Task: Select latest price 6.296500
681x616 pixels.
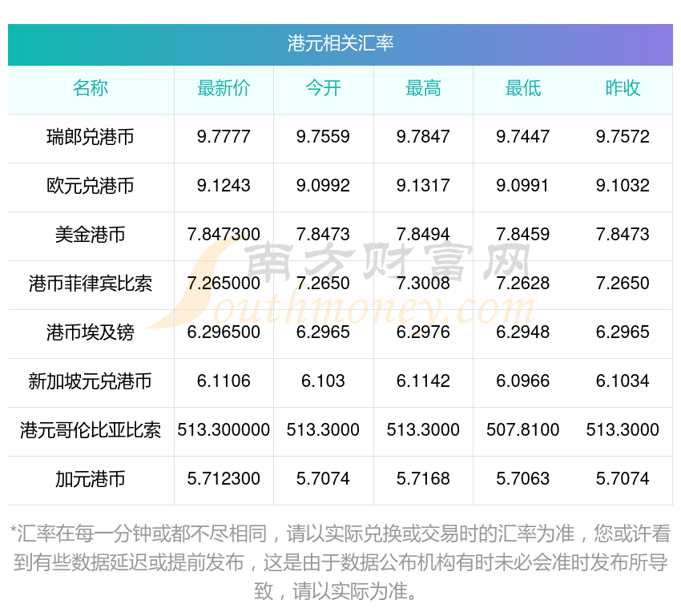Action: click(224, 332)
